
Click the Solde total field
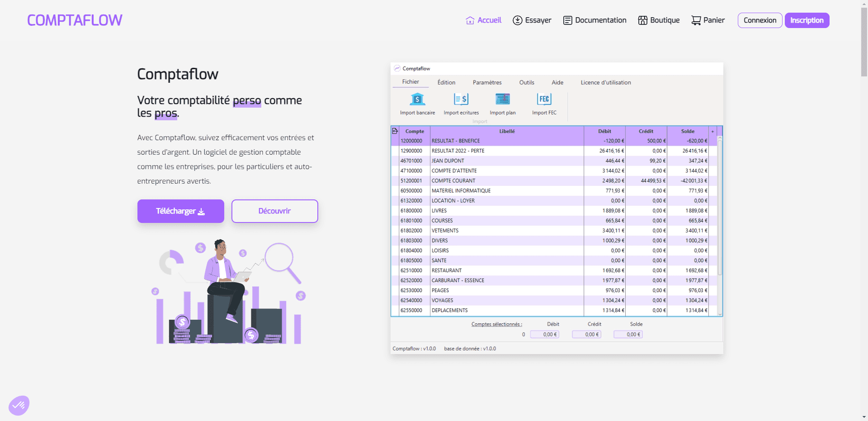pyautogui.click(x=628, y=335)
